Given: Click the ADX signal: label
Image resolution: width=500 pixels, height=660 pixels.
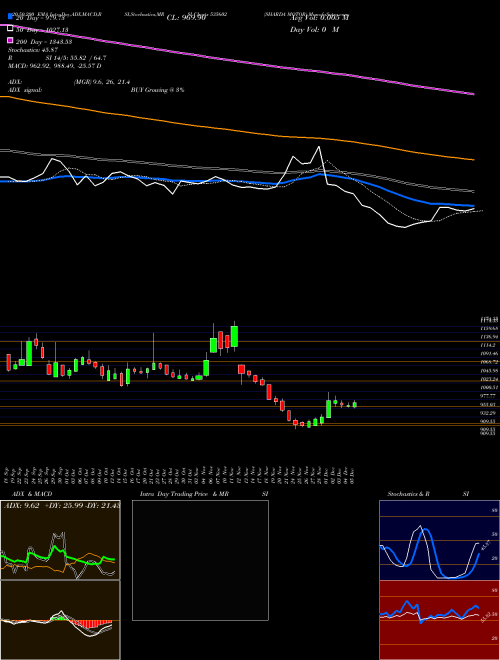Looking at the screenshot, I should [25, 90].
